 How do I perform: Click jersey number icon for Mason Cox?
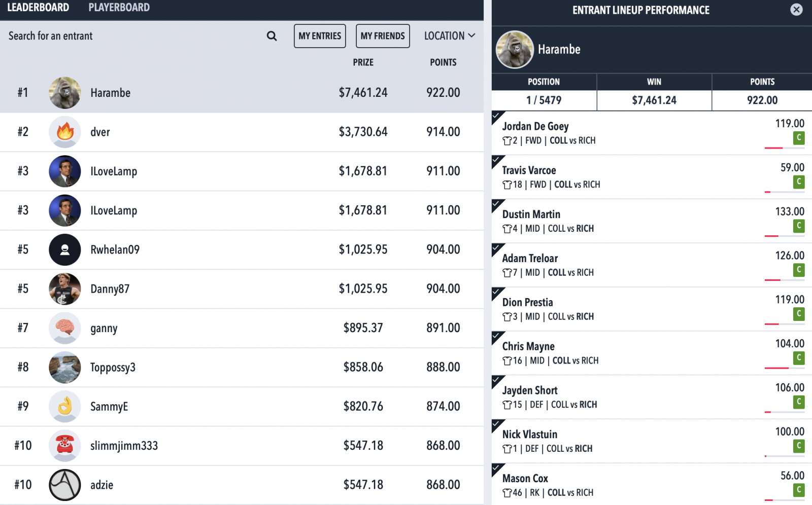coord(507,493)
